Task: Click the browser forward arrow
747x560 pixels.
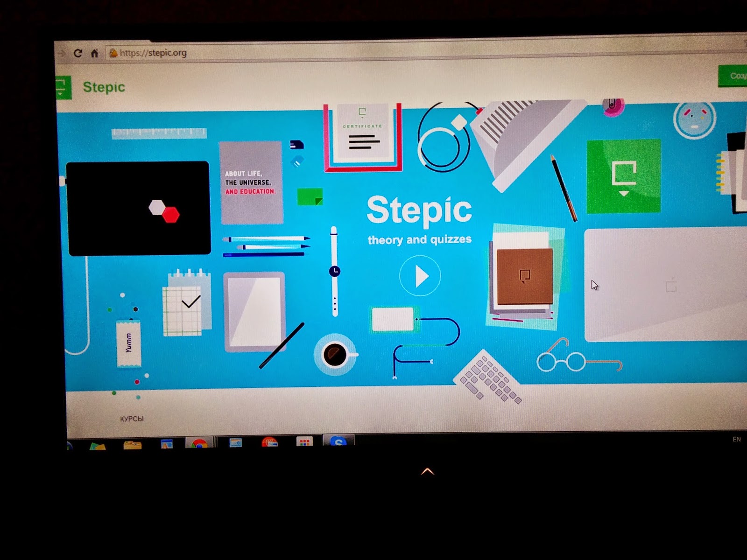Action: coord(61,53)
